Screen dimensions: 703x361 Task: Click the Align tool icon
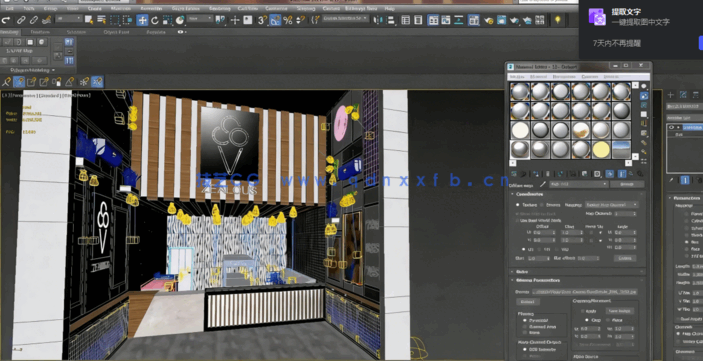[x=391, y=20]
